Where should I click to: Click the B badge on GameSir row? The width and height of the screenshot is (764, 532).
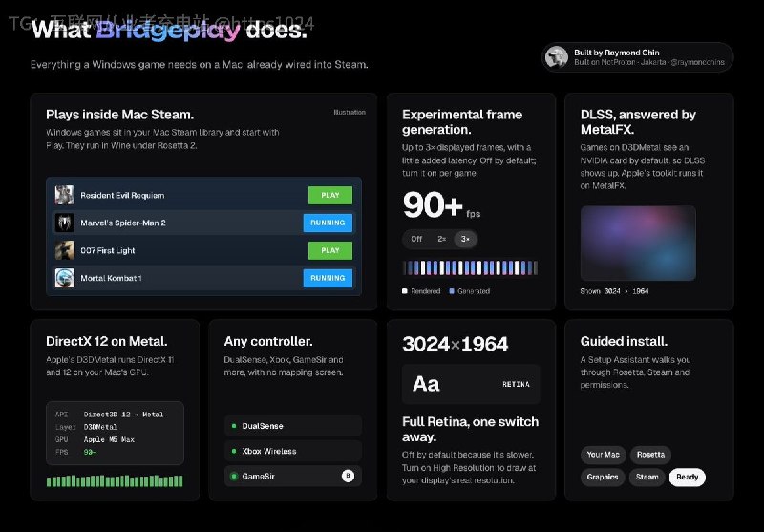pyautogui.click(x=348, y=476)
